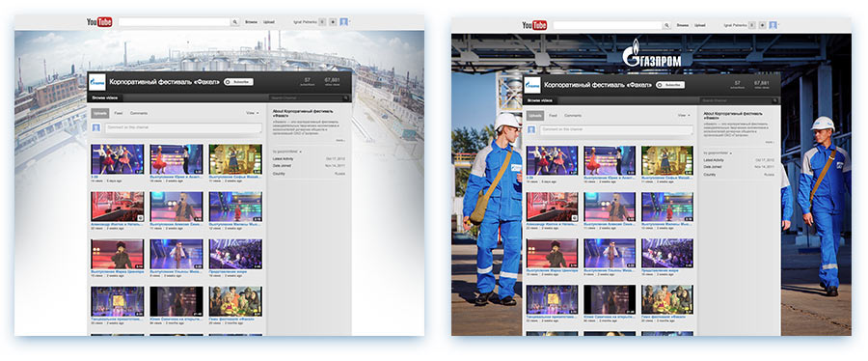Click the YouTube logo on the Gazprom workers page
Image resolution: width=868 pixels, height=361 pixels.
(x=534, y=25)
